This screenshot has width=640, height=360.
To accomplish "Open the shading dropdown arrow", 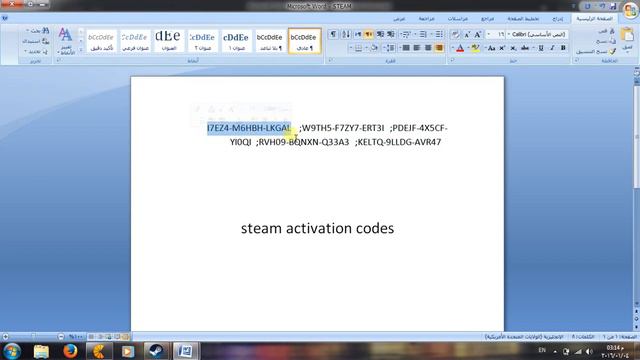I will click(x=367, y=48).
